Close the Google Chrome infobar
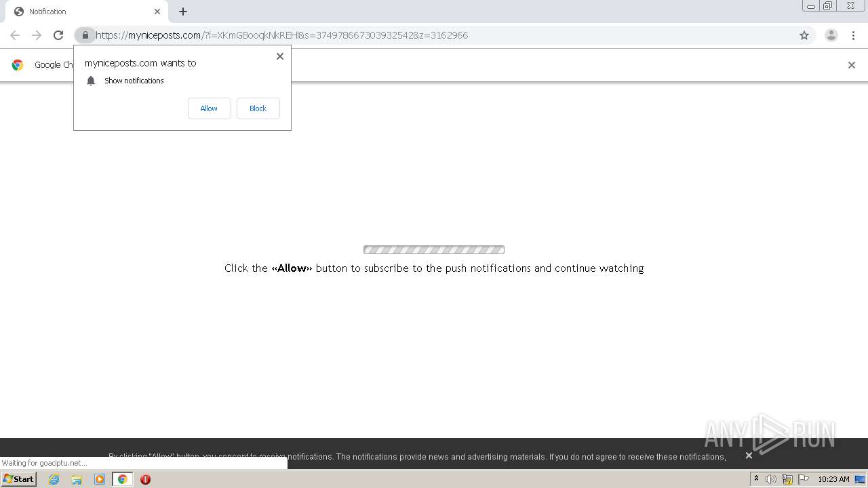 852,65
